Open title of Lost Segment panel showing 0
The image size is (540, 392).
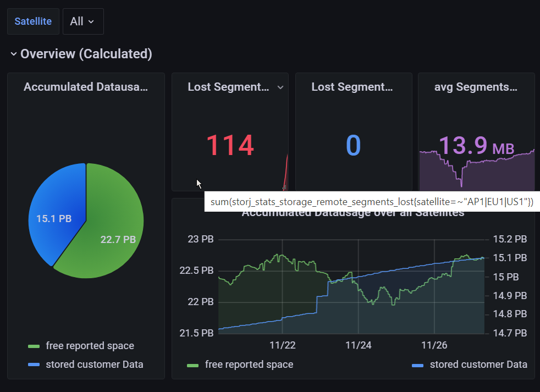352,87
